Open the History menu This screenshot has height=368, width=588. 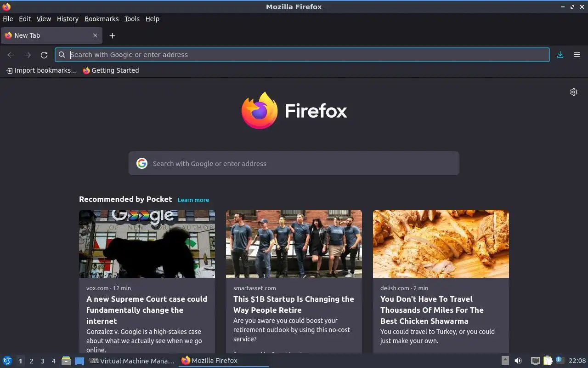coord(68,19)
